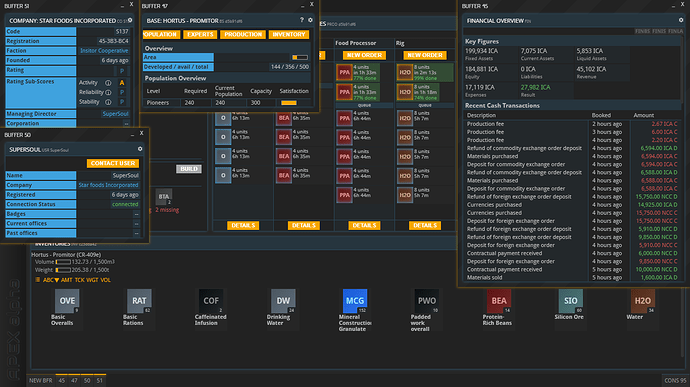Switch to buffer 50 tab
Image resolution: width=690 pixels, height=387 pixels.
[87, 380]
